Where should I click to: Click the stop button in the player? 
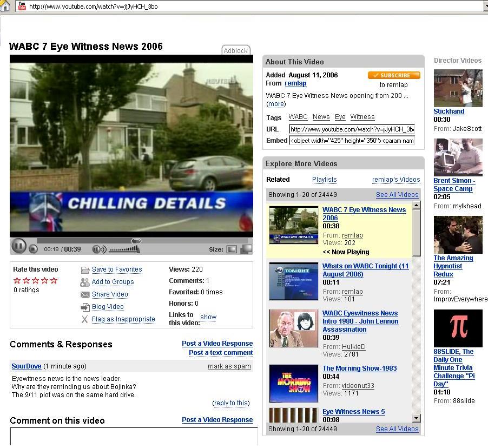33,249
